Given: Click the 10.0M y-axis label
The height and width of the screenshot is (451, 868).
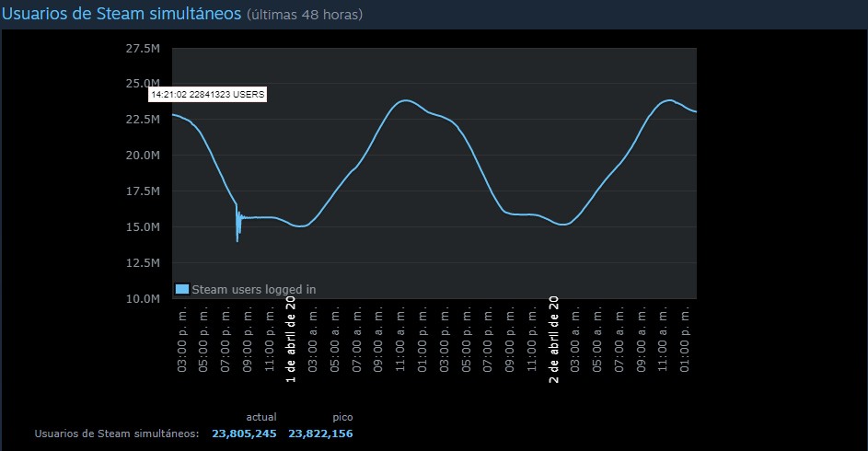Looking at the screenshot, I should coord(143,299).
